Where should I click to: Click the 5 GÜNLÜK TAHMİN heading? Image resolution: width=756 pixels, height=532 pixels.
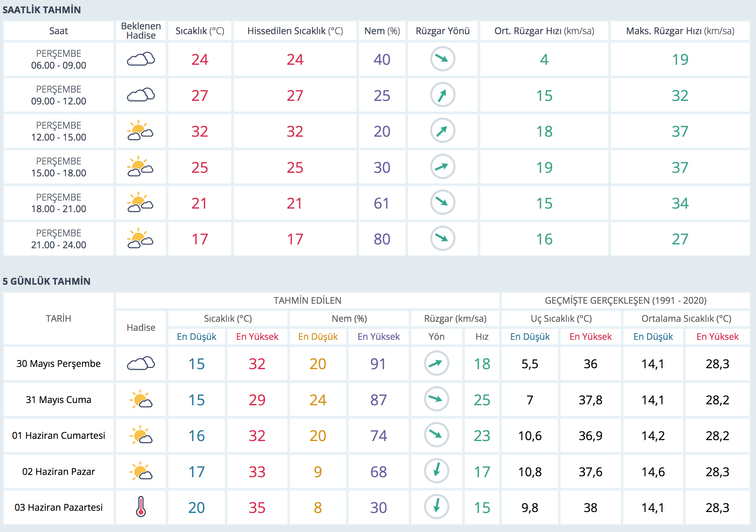pyautogui.click(x=46, y=281)
